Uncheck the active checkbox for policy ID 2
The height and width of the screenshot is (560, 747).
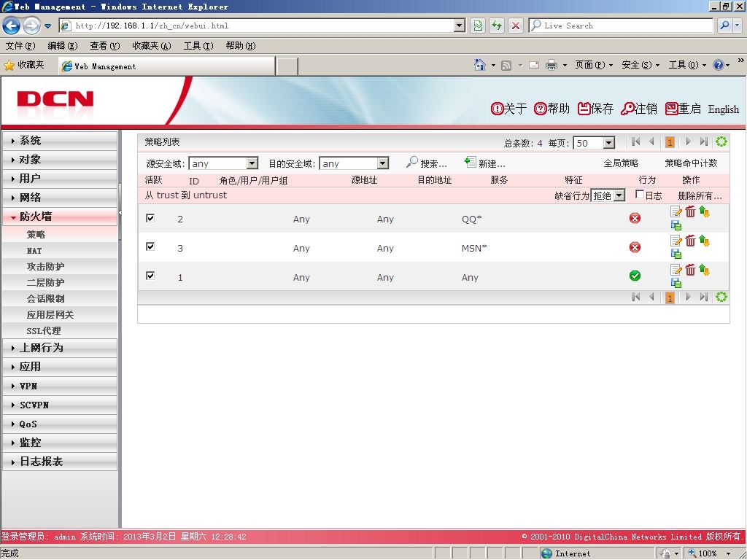(150, 217)
